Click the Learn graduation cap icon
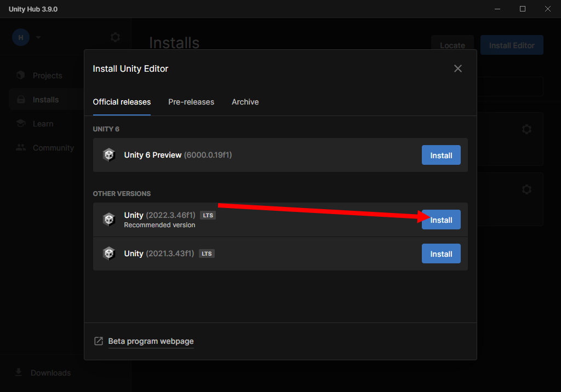The image size is (561, 392). click(x=21, y=123)
